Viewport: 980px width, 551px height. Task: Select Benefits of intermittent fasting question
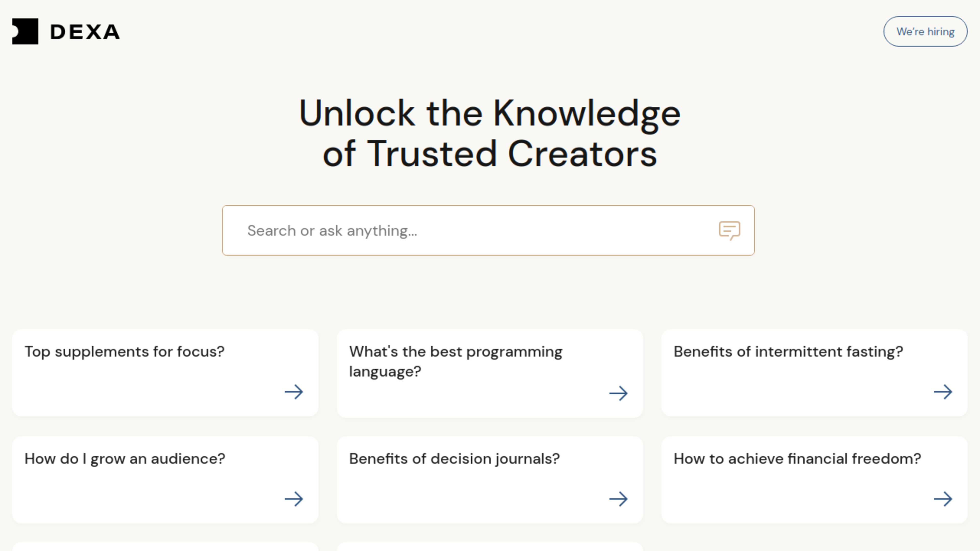tap(788, 352)
